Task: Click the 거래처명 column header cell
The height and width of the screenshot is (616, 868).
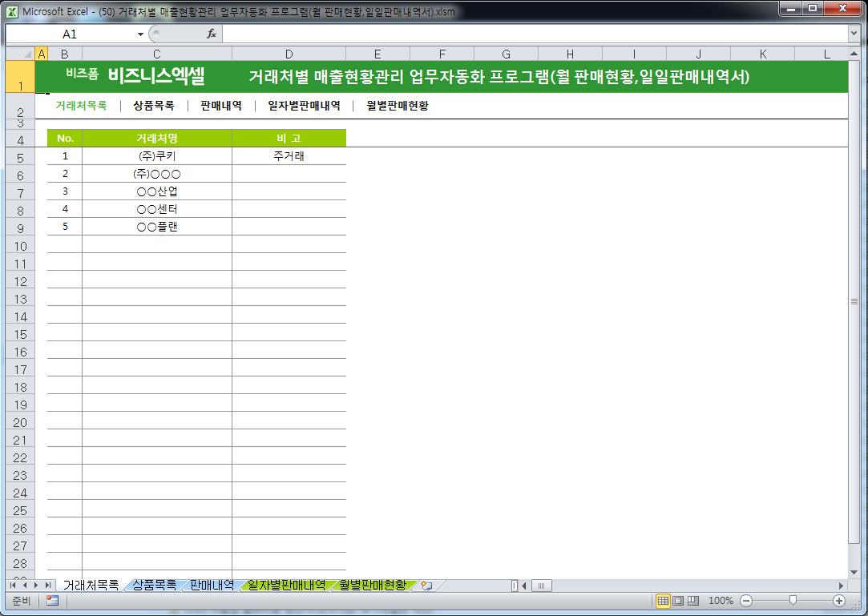Action: coord(156,139)
